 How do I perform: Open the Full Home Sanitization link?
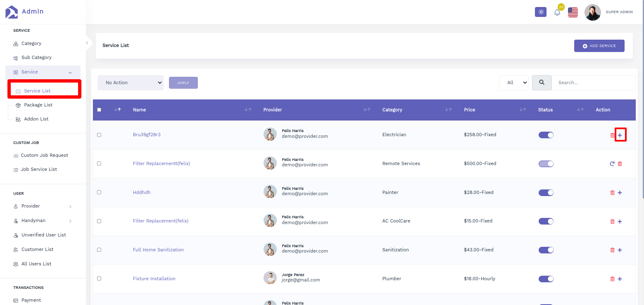pos(158,250)
